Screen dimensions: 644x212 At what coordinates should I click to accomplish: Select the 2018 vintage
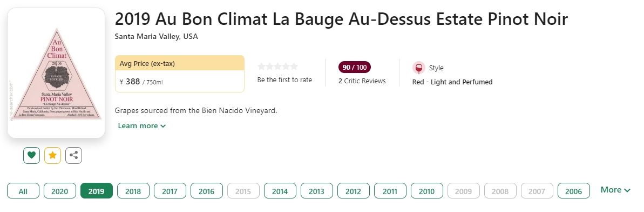coord(133,191)
